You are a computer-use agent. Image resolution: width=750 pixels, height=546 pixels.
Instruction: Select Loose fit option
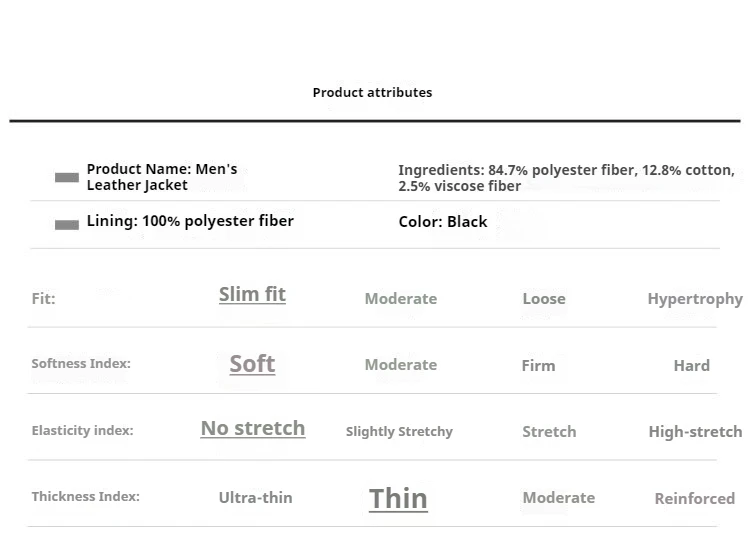[x=543, y=298]
